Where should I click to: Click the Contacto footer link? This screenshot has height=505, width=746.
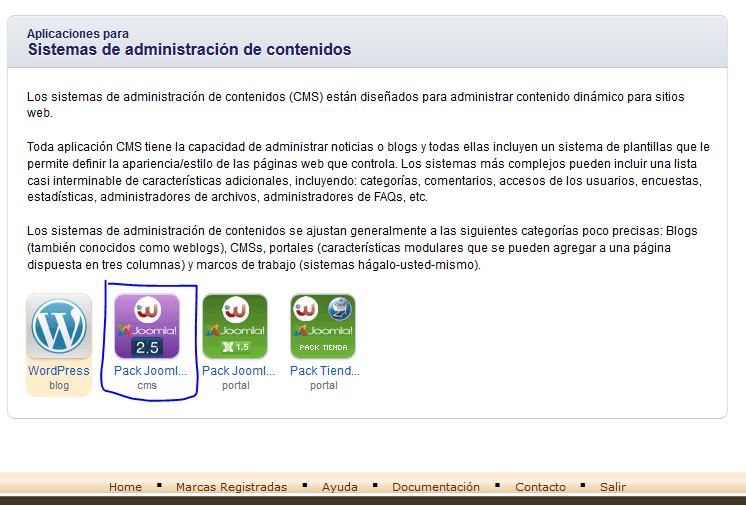pyautogui.click(x=540, y=487)
